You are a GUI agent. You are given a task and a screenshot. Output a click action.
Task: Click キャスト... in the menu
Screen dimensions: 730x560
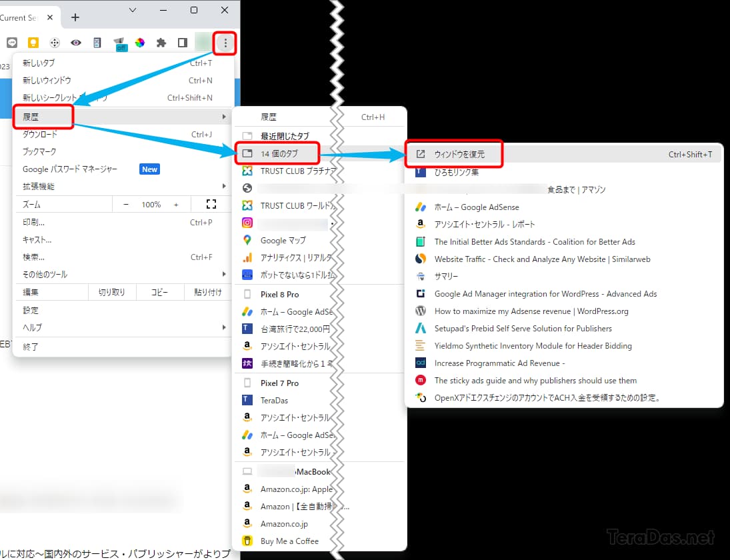[122, 240]
